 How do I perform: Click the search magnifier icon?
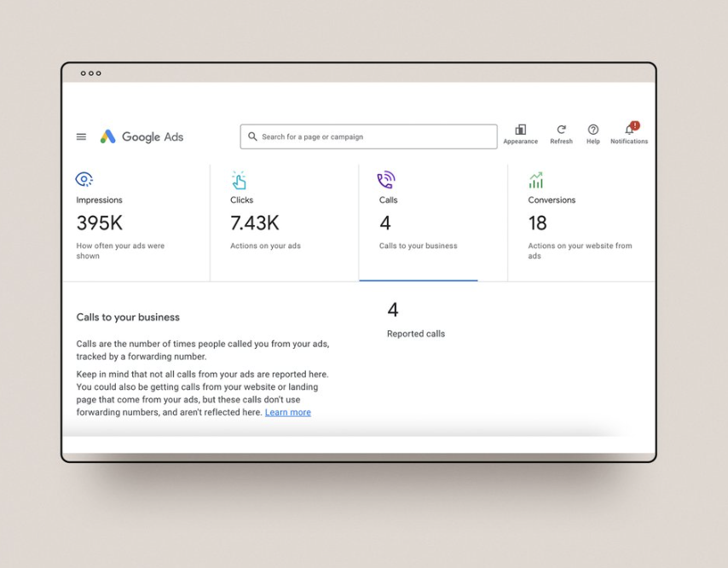[x=252, y=136]
